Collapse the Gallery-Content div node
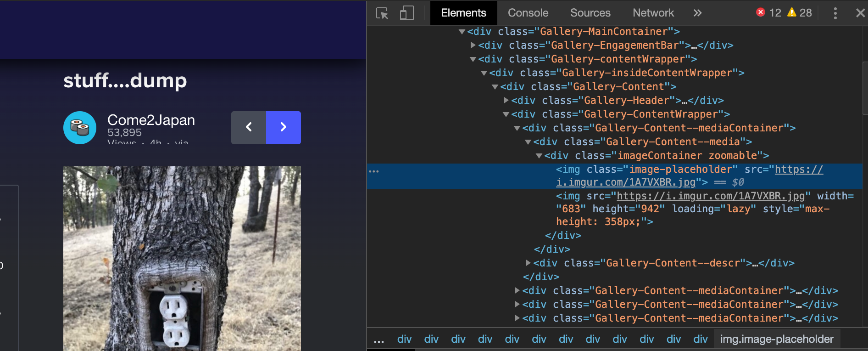Image resolution: width=868 pixels, height=351 pixels. tap(495, 87)
